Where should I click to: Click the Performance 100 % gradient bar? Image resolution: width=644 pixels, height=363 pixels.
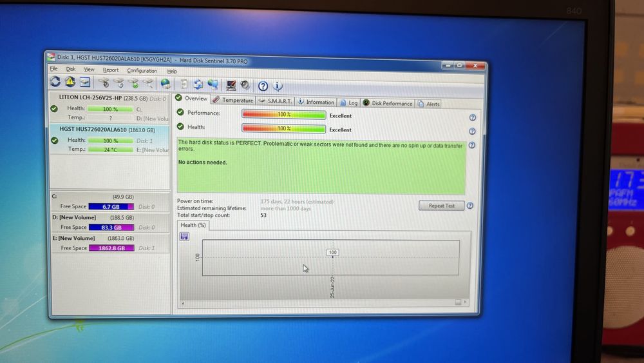(x=284, y=114)
